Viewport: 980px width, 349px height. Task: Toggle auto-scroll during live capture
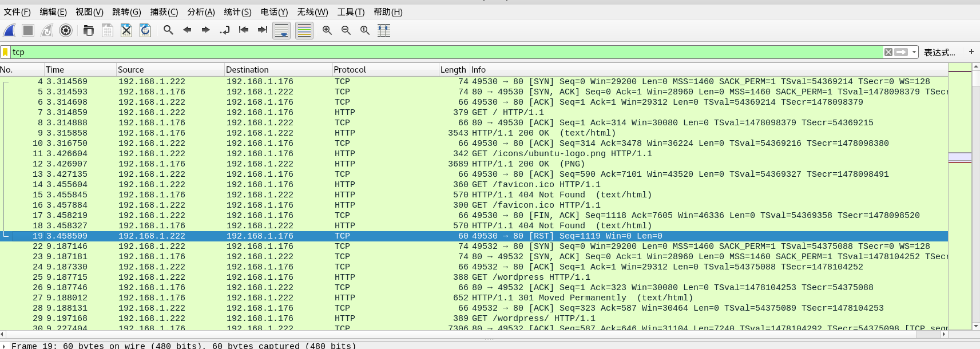pos(281,30)
